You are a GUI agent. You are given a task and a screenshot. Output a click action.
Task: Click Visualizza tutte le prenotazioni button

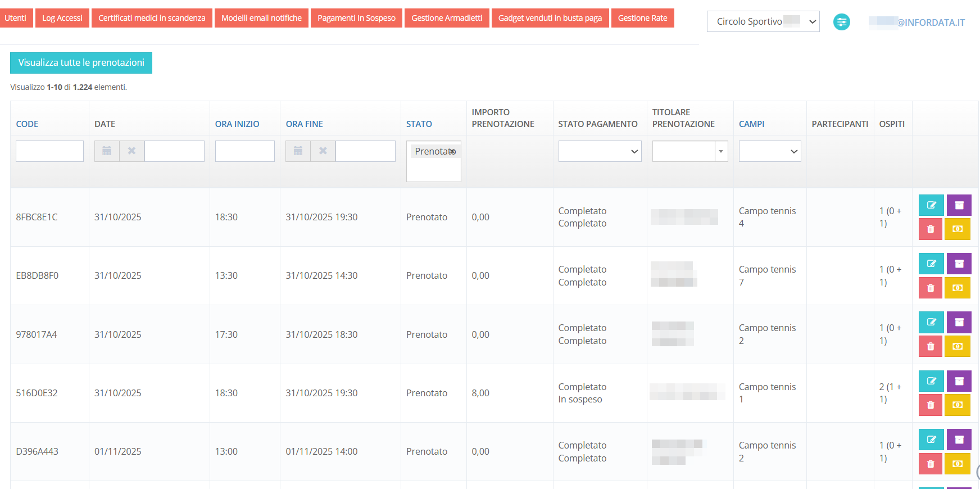81,63
